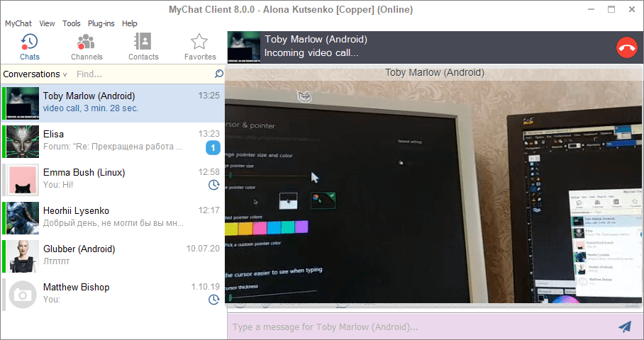Screen dimensions: 644x340
Task: Click Toby Marlow avatar in conversation list
Action: pos(23,103)
